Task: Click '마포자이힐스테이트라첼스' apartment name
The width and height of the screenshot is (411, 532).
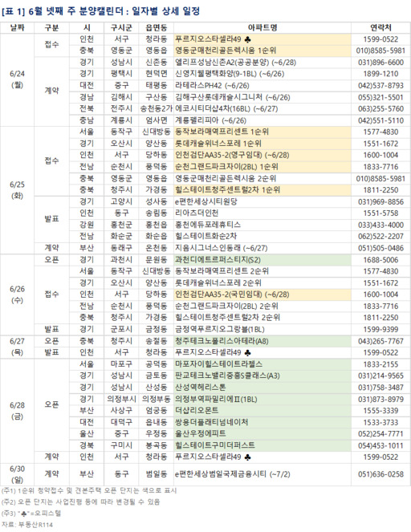Action: click(x=219, y=364)
